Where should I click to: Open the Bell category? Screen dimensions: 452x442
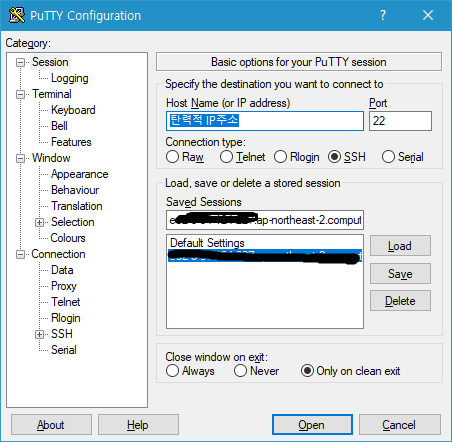point(59,126)
